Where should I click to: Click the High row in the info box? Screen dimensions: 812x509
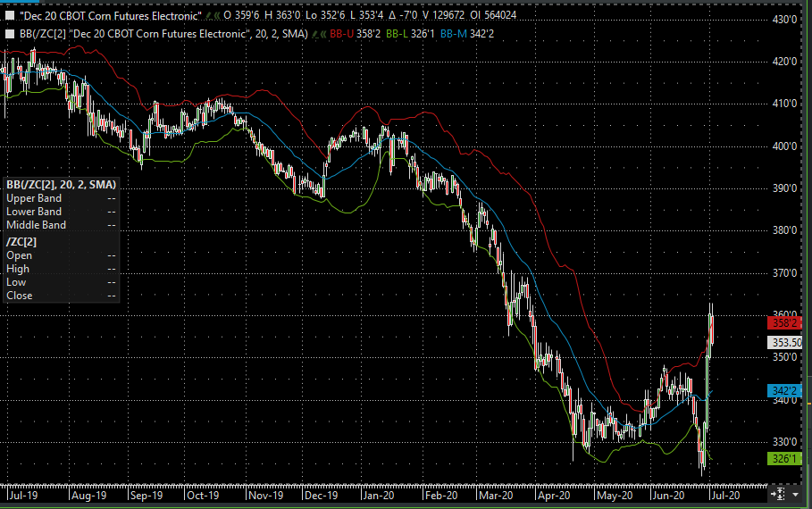point(61,269)
